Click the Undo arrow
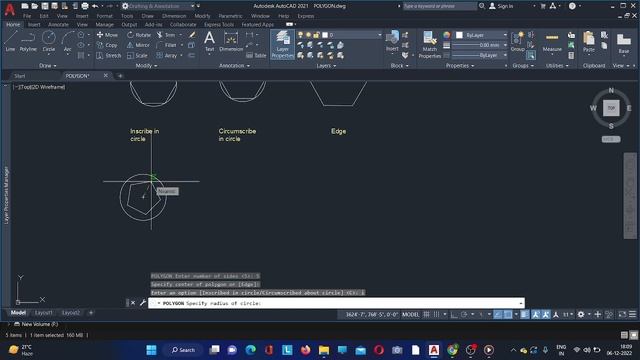640x360 pixels. coord(95,6)
